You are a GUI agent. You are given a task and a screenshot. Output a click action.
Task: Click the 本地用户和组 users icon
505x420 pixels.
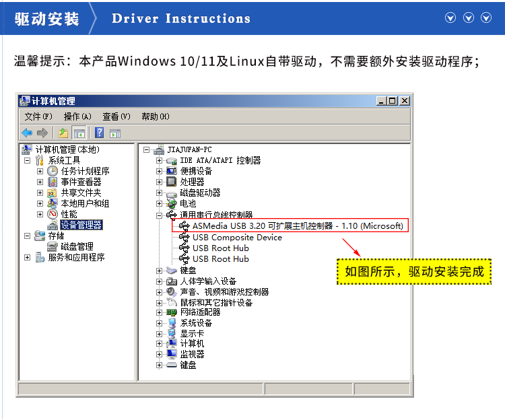[52, 203]
